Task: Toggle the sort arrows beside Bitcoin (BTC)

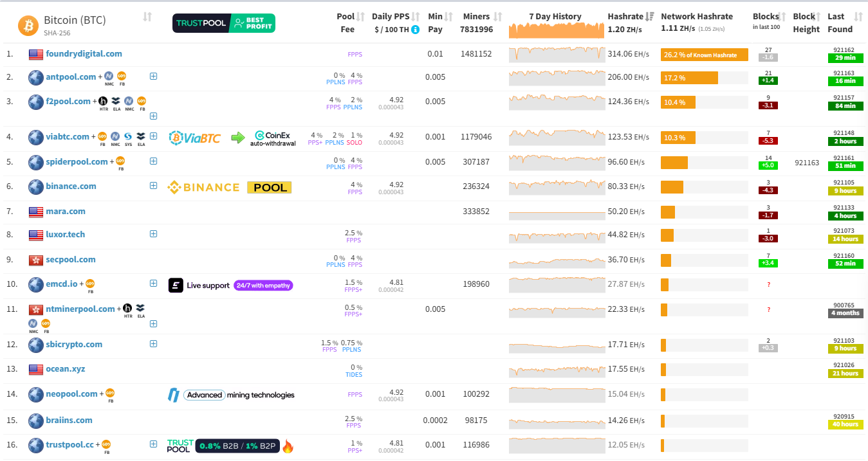Action: (147, 17)
